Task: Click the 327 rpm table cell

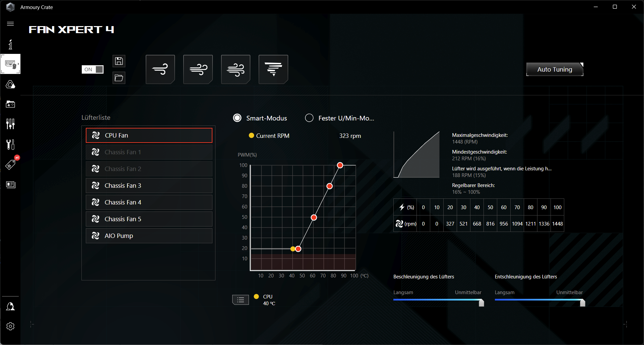Action: pos(450,224)
